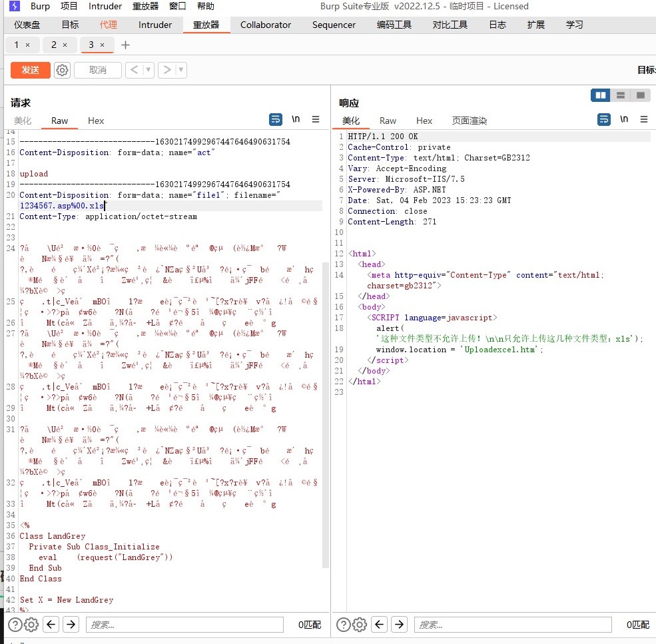Open the Sequencer tab

pyautogui.click(x=334, y=25)
